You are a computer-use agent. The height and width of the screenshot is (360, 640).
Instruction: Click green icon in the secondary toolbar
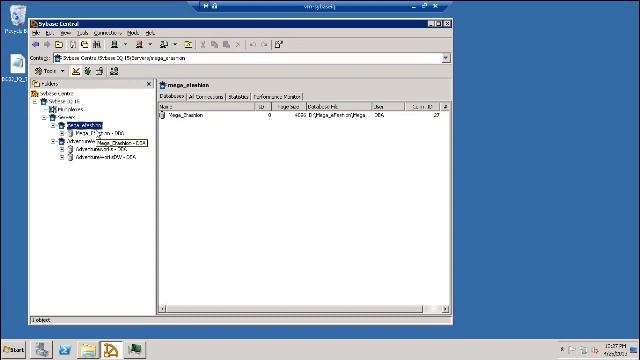(x=88, y=71)
